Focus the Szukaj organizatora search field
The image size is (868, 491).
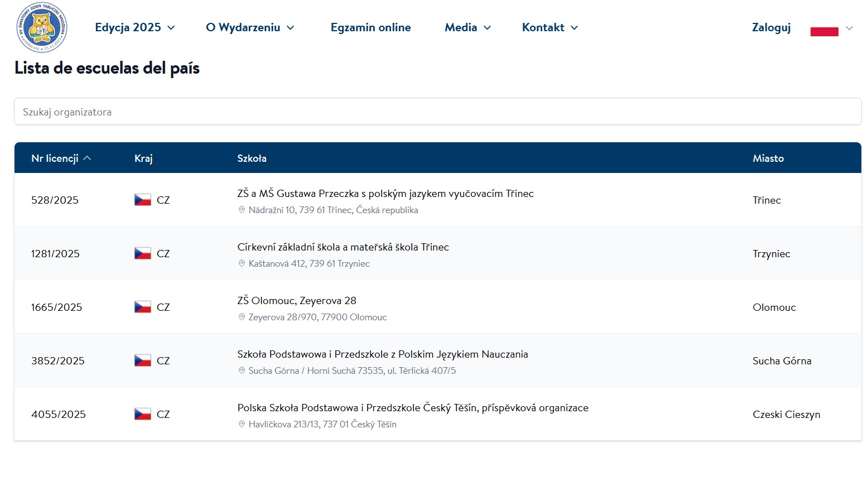437,112
